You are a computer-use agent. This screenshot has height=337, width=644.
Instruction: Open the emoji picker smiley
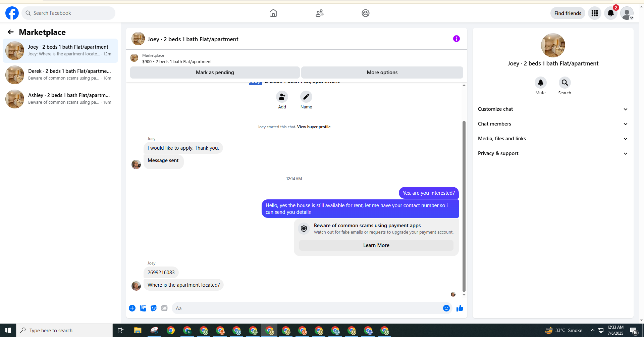coord(446,308)
